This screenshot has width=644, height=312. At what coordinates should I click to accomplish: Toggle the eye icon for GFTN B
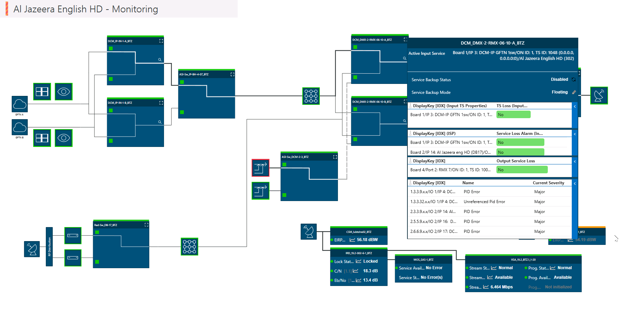pos(64,138)
